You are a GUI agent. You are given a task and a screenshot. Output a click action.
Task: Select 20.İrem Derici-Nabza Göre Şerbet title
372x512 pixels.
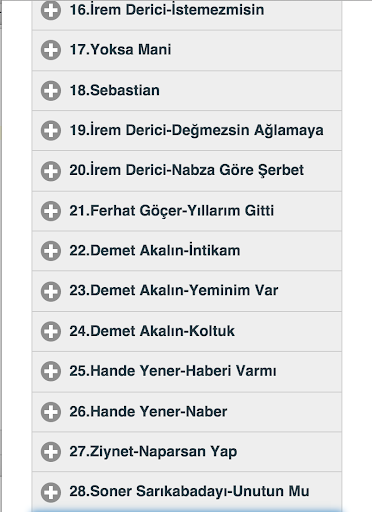[x=187, y=170]
